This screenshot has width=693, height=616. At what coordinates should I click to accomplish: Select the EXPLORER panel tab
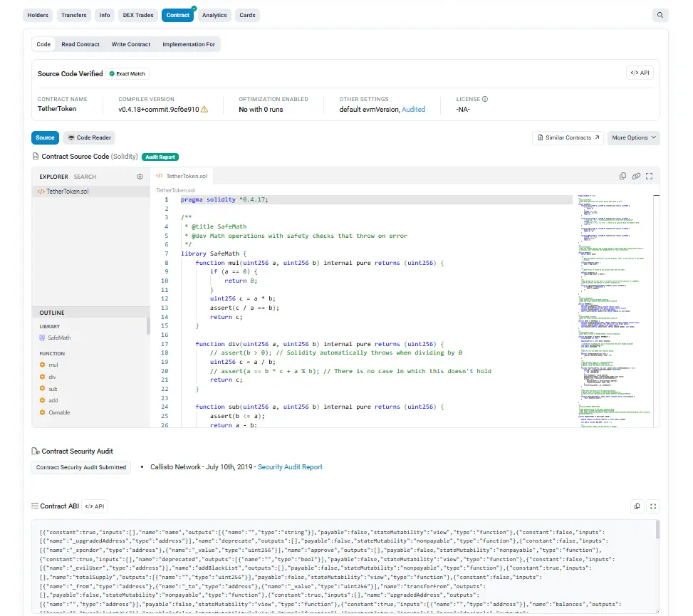(53, 177)
